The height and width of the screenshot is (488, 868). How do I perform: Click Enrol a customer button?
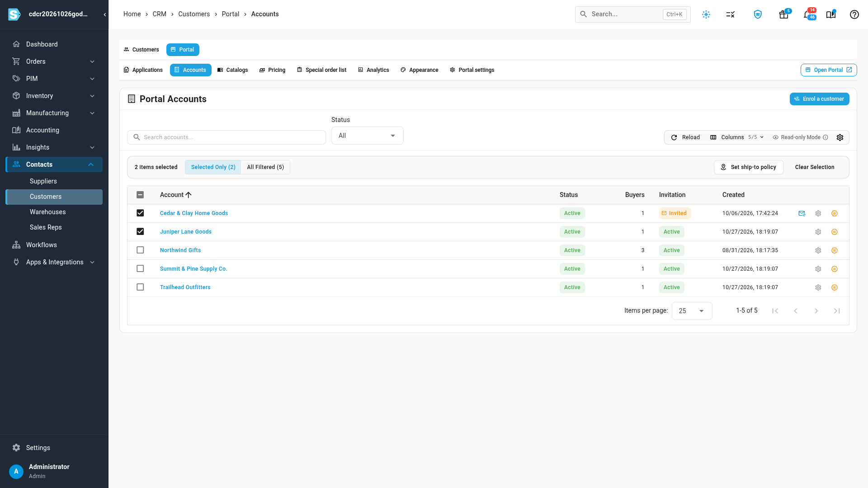(819, 99)
